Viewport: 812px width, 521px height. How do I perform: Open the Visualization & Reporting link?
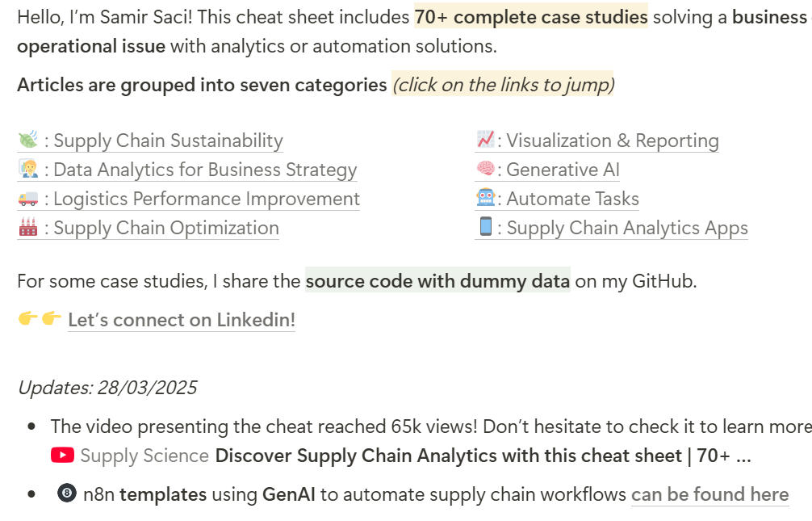[612, 141]
